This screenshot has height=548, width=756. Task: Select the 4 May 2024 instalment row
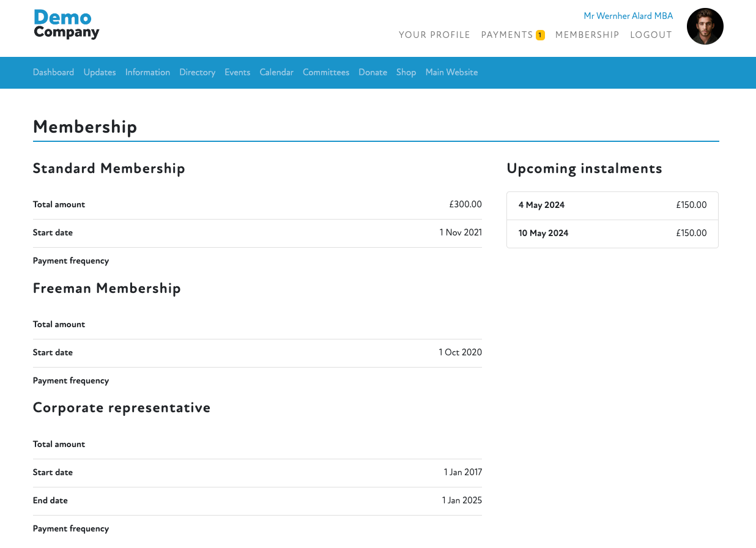pos(612,206)
